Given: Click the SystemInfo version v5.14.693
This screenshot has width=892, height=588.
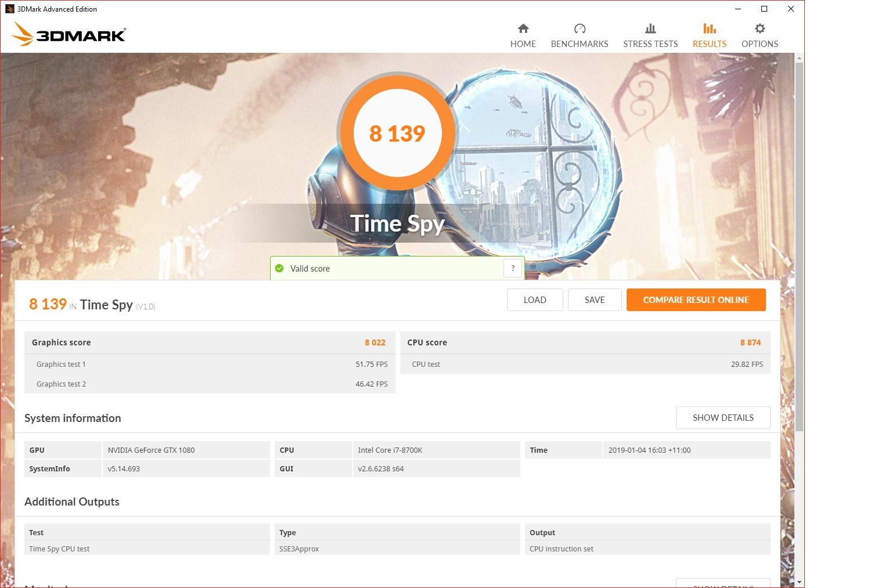Looking at the screenshot, I should pos(186,468).
